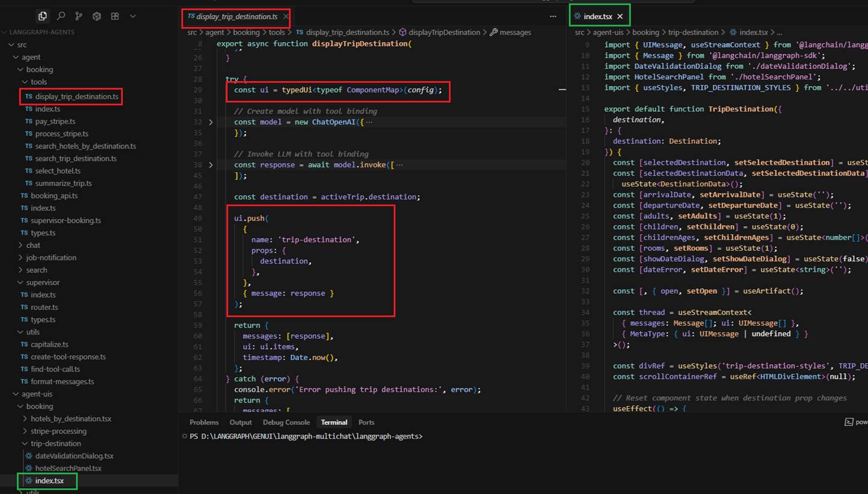The width and height of the screenshot is (868, 494).
Task: Open the Source Control branch icon
Action: (x=79, y=16)
